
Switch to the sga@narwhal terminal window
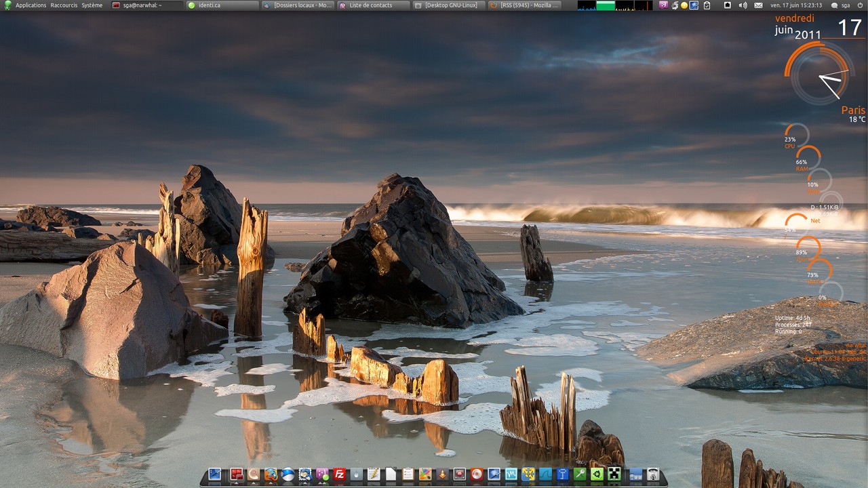click(x=146, y=5)
